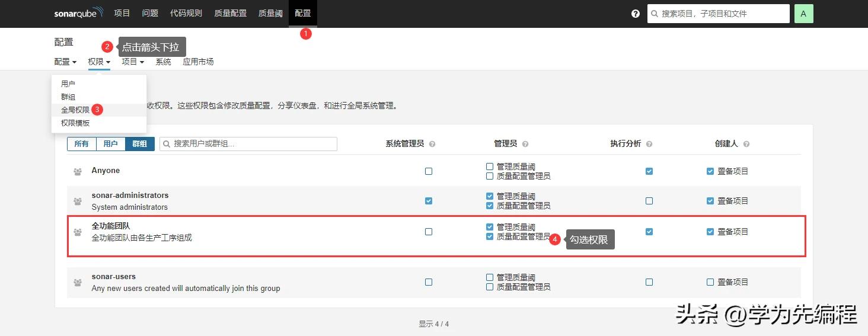Open 配置 tab in top navigation
868x336 pixels.
tap(303, 14)
